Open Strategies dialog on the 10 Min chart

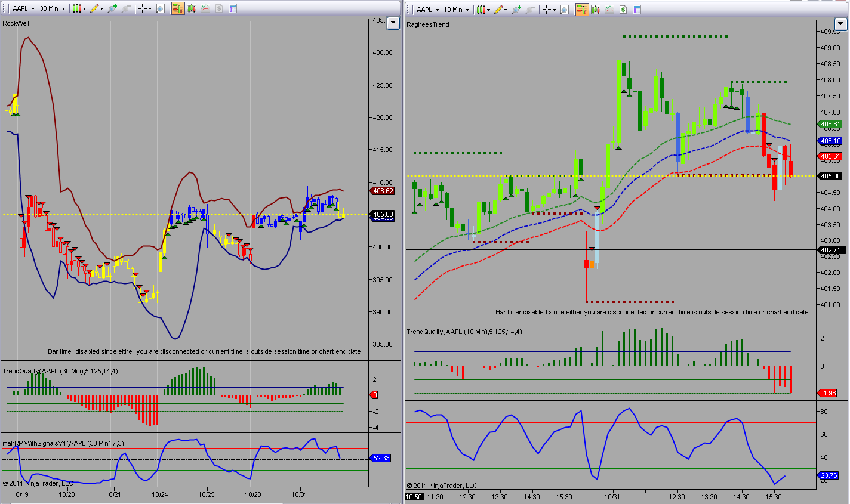[x=623, y=10]
